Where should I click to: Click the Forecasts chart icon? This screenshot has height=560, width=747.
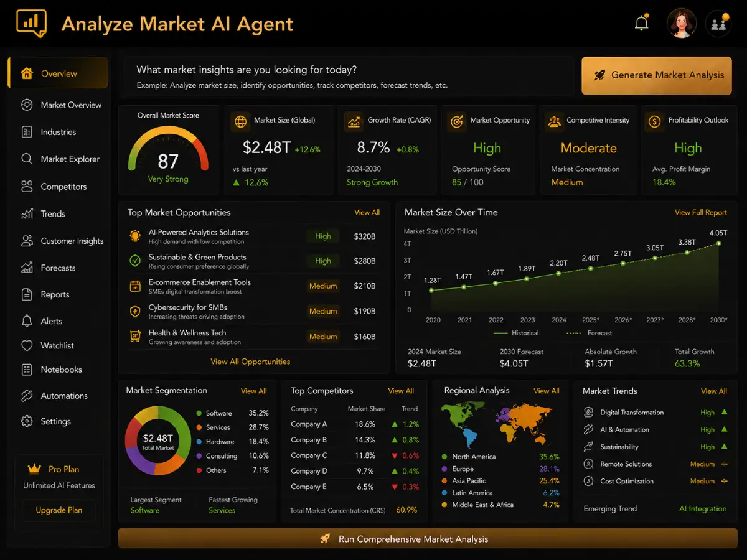coord(27,268)
